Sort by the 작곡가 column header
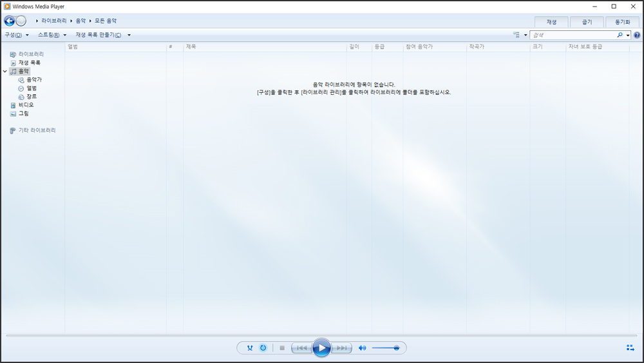The height and width of the screenshot is (363, 644). click(498, 47)
